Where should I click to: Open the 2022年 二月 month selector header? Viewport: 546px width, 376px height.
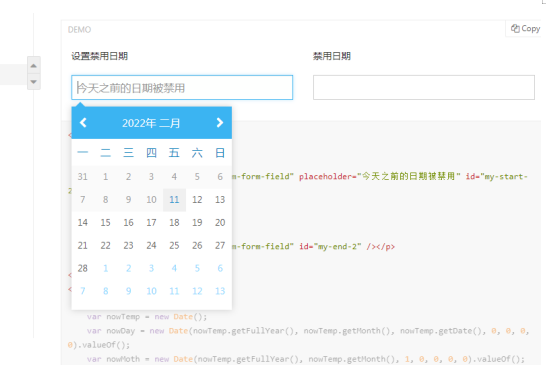(151, 123)
